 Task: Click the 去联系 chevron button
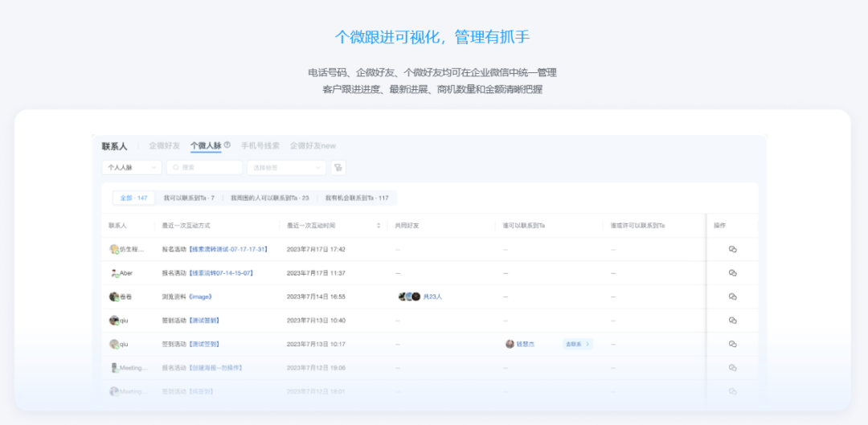[x=578, y=344]
